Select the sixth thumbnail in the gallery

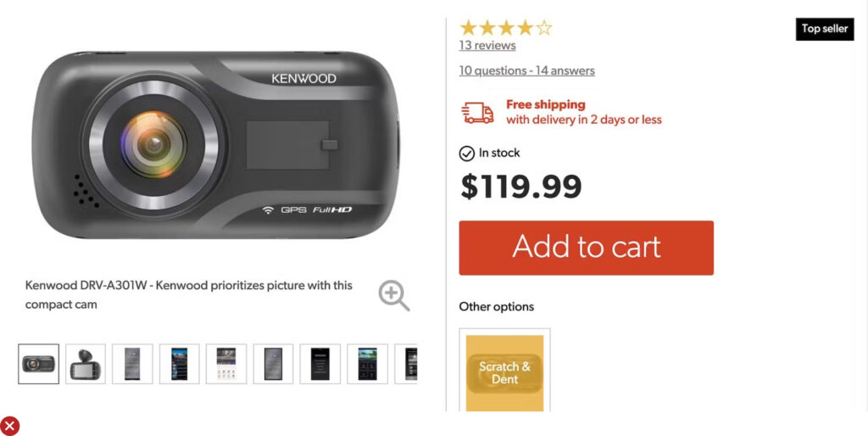pos(273,364)
